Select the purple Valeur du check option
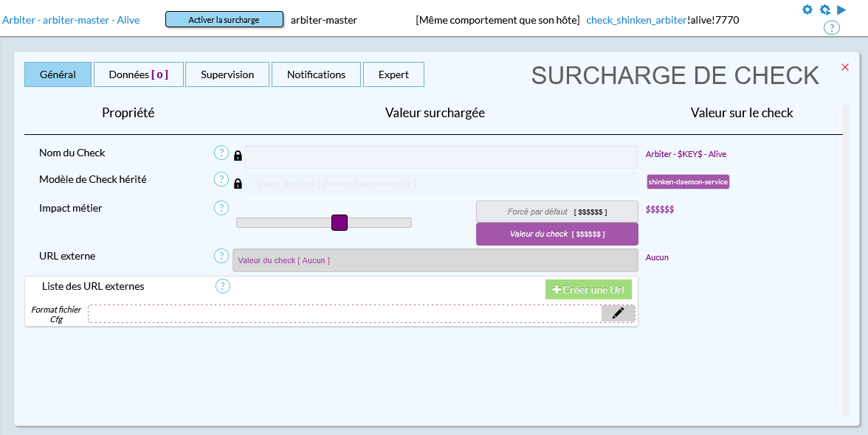This screenshot has width=868, height=435. tap(557, 234)
